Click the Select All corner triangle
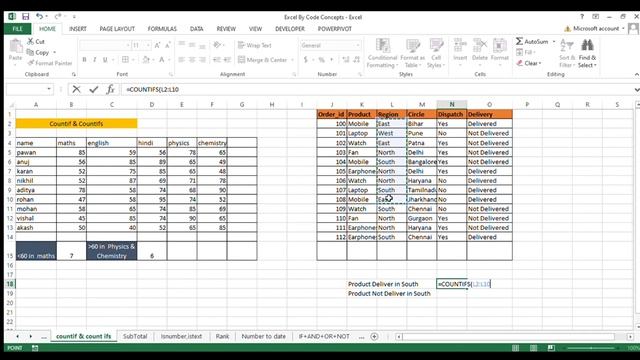 tap(11, 105)
